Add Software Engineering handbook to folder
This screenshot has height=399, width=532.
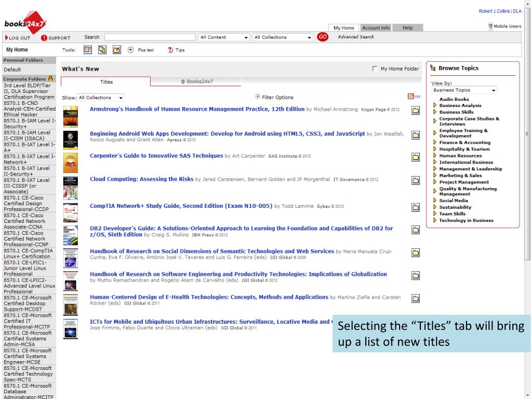(416, 275)
